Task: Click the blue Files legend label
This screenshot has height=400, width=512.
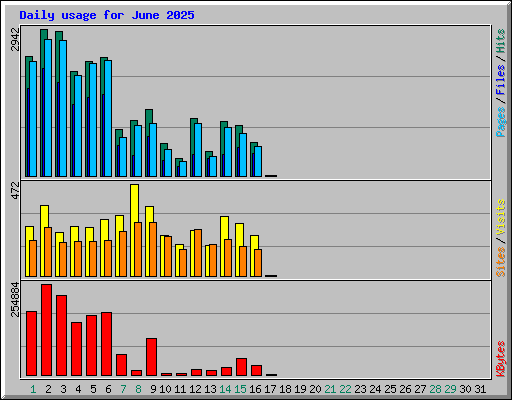Action: [501, 79]
